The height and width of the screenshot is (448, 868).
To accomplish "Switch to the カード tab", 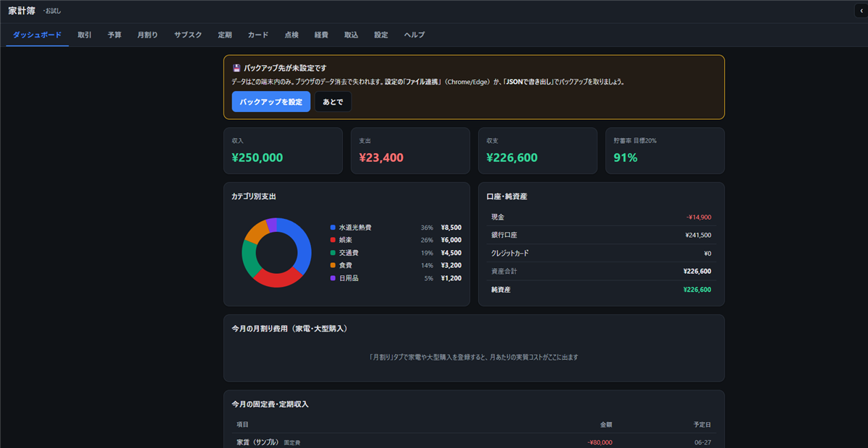I will [x=258, y=35].
